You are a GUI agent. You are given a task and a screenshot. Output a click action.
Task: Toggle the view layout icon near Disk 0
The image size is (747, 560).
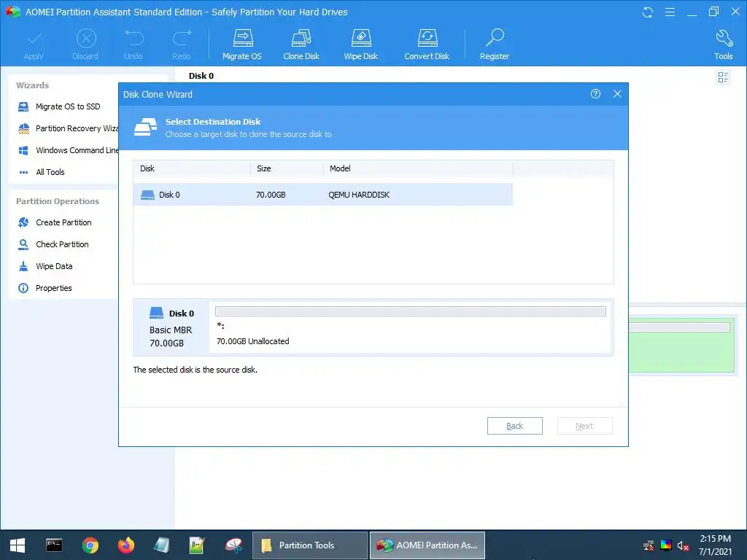pyautogui.click(x=723, y=77)
